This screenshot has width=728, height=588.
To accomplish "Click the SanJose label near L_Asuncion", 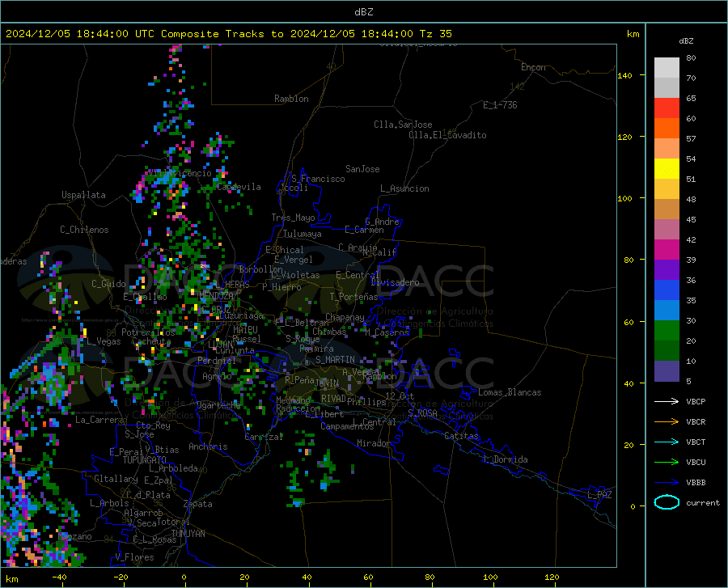I will point(362,169).
